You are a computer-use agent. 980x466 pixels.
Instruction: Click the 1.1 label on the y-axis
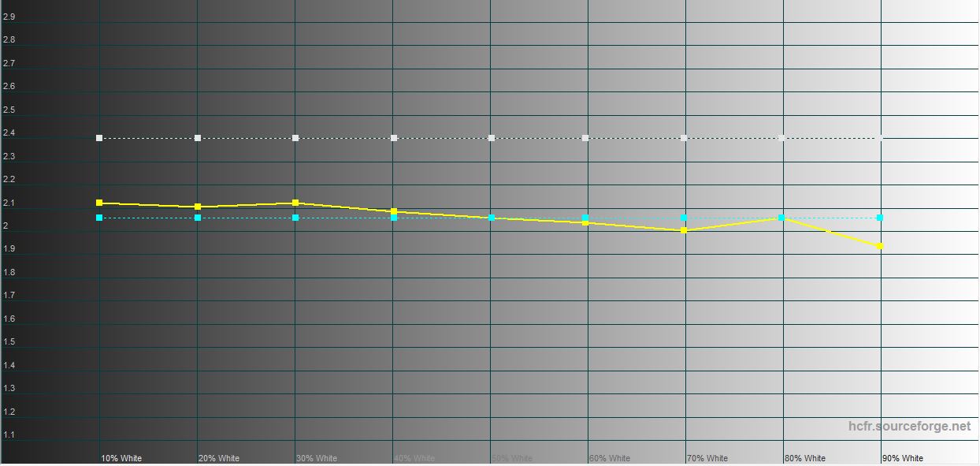[9, 434]
